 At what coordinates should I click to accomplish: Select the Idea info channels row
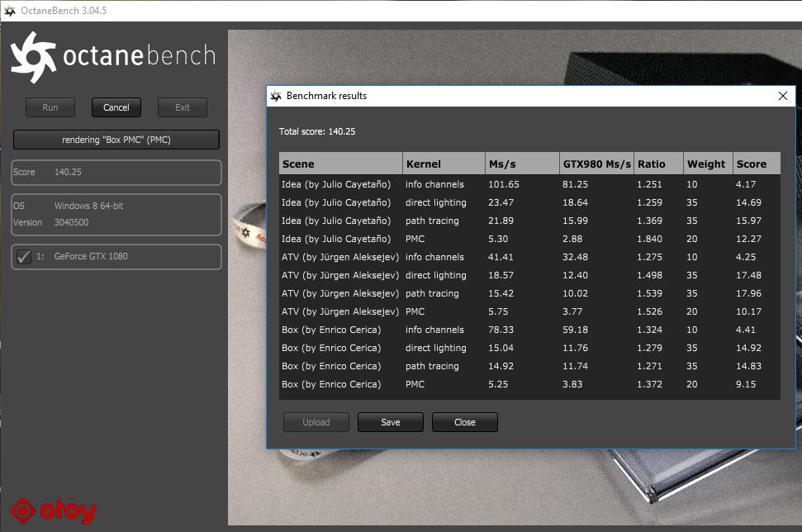[530, 184]
